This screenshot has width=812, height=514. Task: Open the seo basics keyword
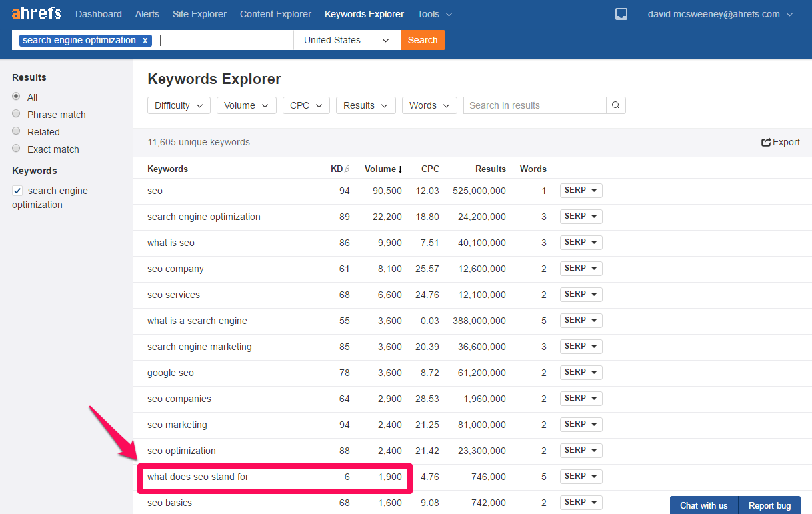(169, 503)
